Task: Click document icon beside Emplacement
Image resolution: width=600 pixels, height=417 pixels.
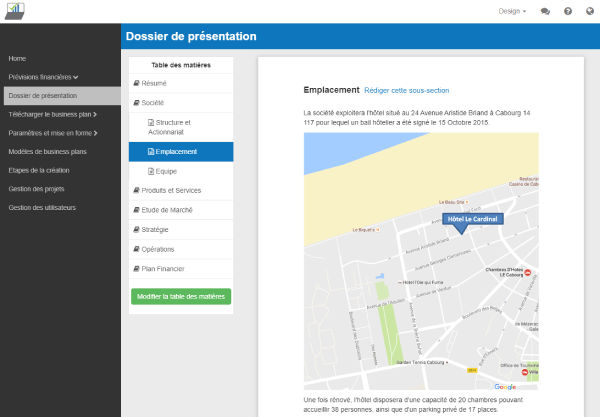Action: point(151,151)
